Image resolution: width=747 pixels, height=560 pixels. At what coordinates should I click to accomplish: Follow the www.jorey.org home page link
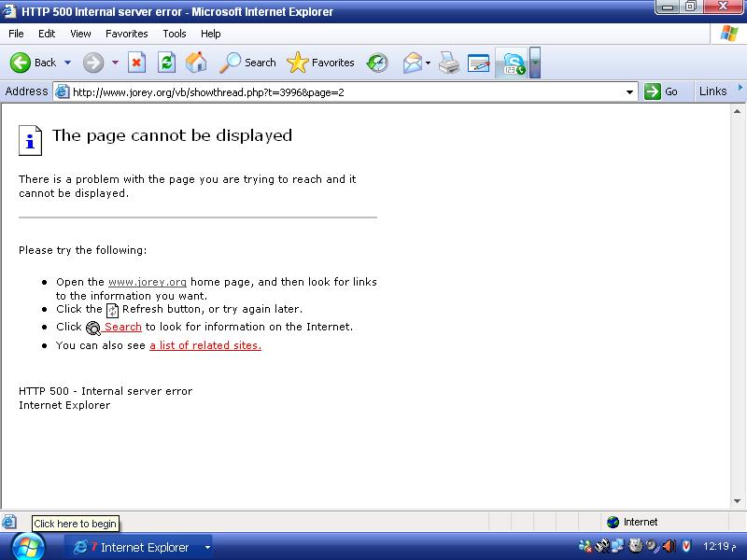pos(148,282)
